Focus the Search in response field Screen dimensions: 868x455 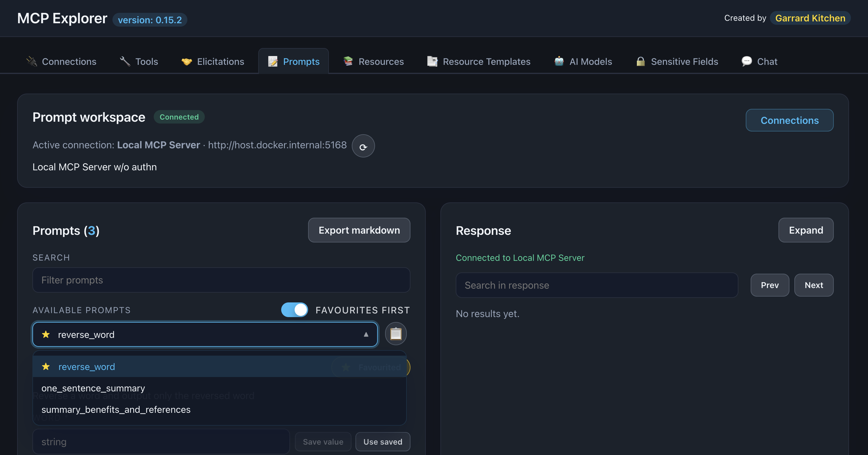click(596, 285)
